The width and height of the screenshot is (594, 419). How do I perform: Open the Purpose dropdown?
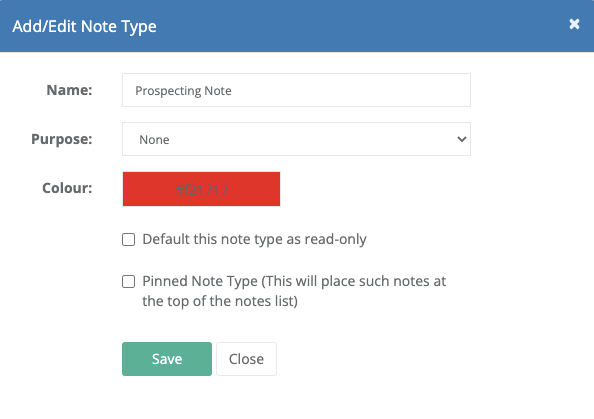[296, 139]
